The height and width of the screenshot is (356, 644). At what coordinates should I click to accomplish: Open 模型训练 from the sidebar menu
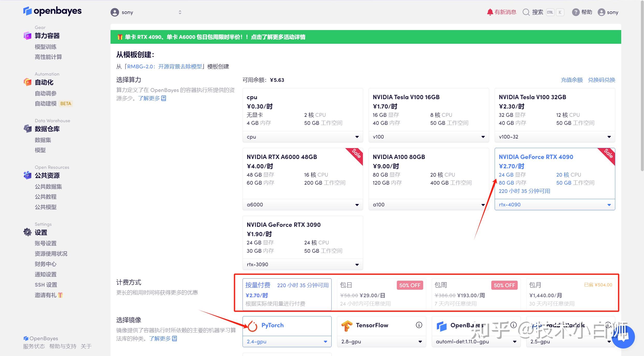tap(46, 47)
